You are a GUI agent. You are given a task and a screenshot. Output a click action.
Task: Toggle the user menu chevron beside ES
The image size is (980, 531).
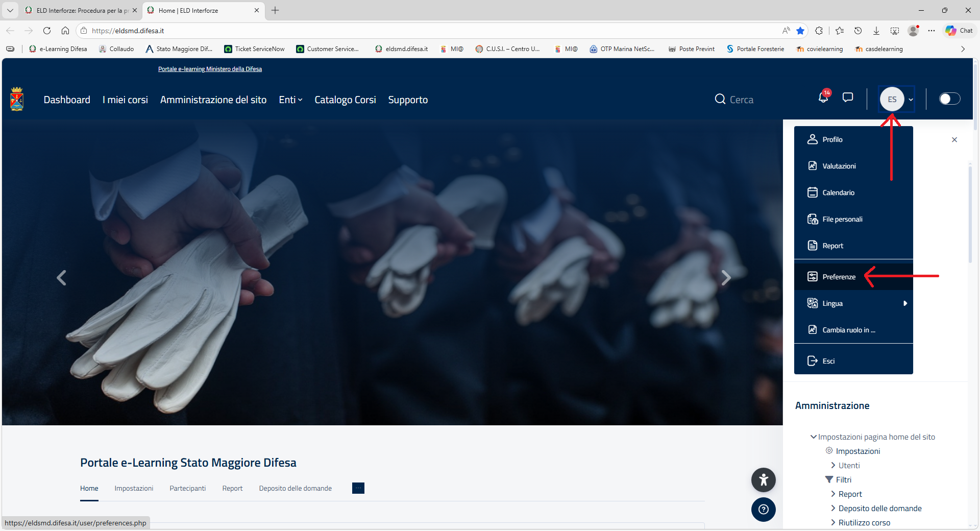pyautogui.click(x=911, y=100)
